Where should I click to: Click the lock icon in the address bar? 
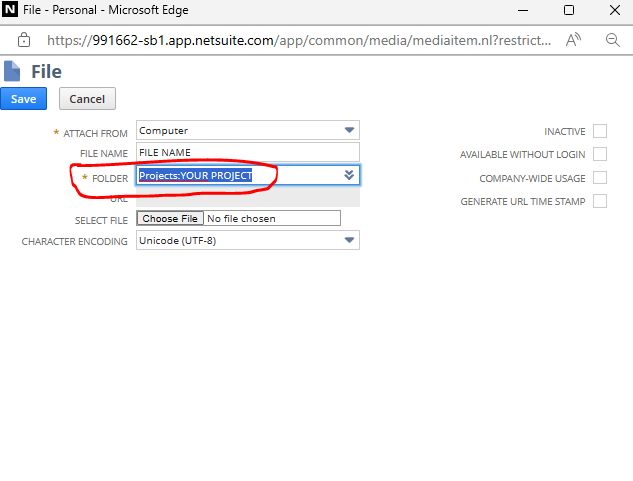(x=24, y=40)
